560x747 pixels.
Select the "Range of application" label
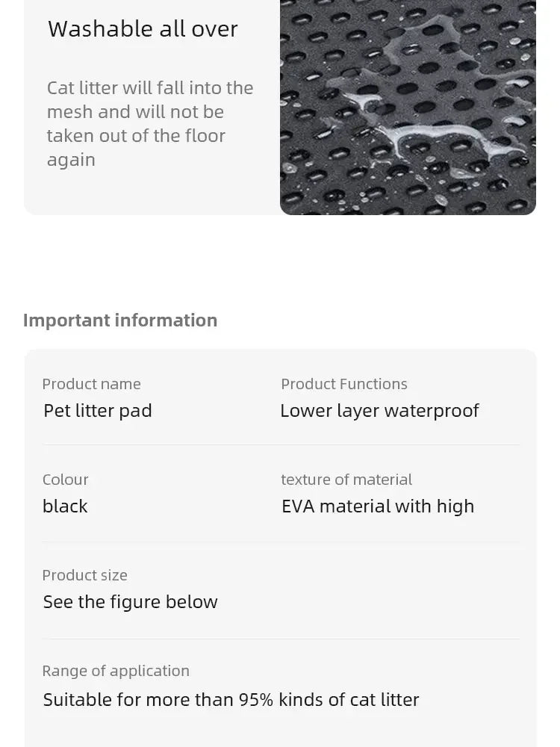(x=116, y=671)
